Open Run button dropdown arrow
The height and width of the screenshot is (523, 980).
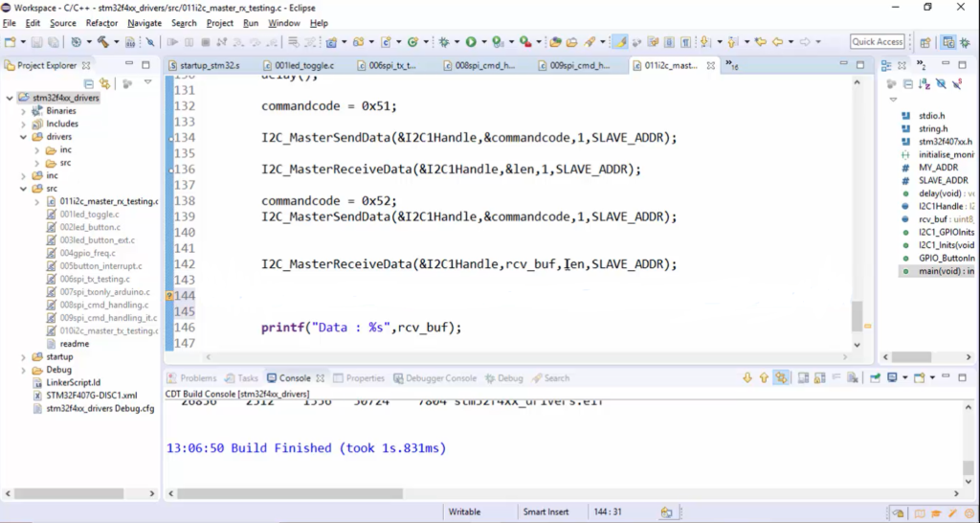pyautogui.click(x=483, y=42)
